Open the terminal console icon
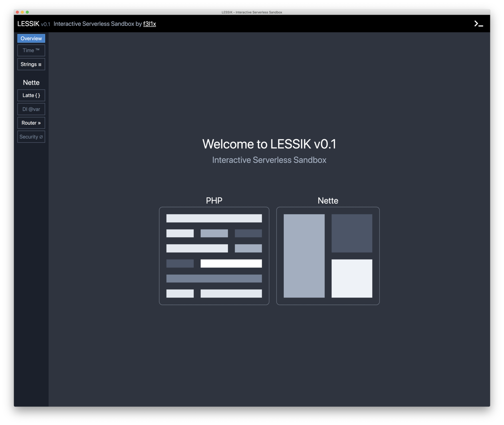 478,24
